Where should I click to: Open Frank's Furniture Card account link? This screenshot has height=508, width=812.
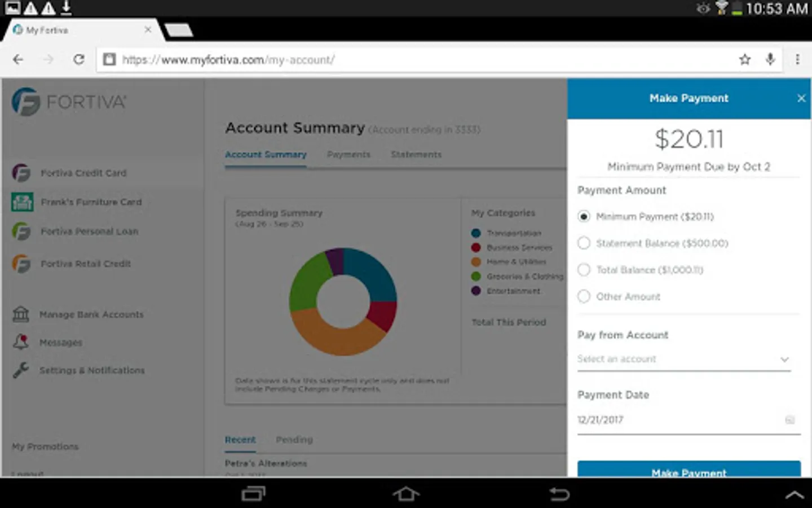[x=91, y=202]
